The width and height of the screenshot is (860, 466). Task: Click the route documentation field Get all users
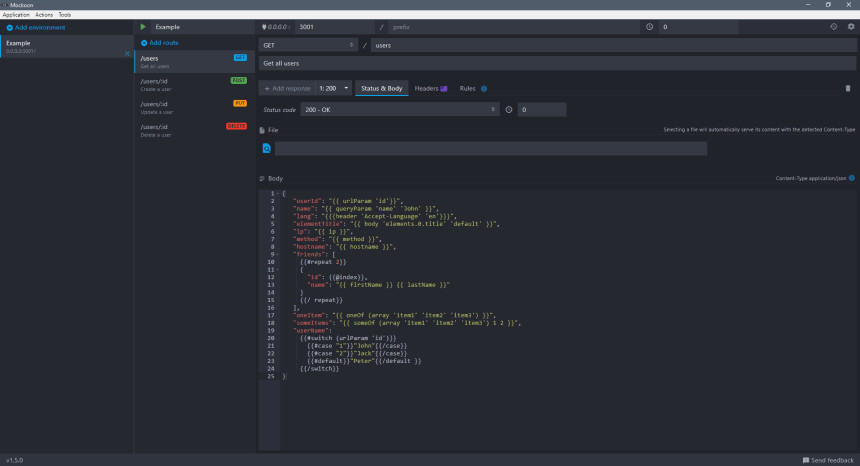[557, 64]
